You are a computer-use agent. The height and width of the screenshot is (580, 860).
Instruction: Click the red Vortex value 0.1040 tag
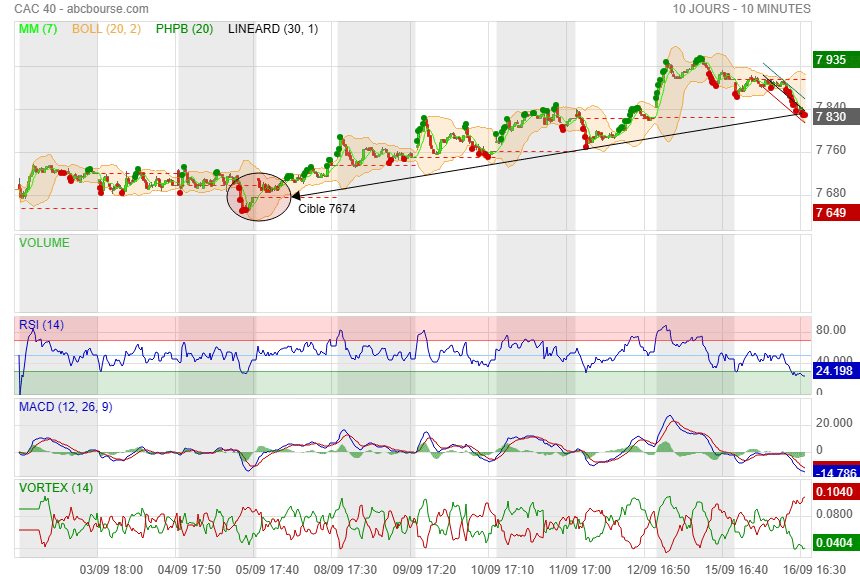coord(833,492)
